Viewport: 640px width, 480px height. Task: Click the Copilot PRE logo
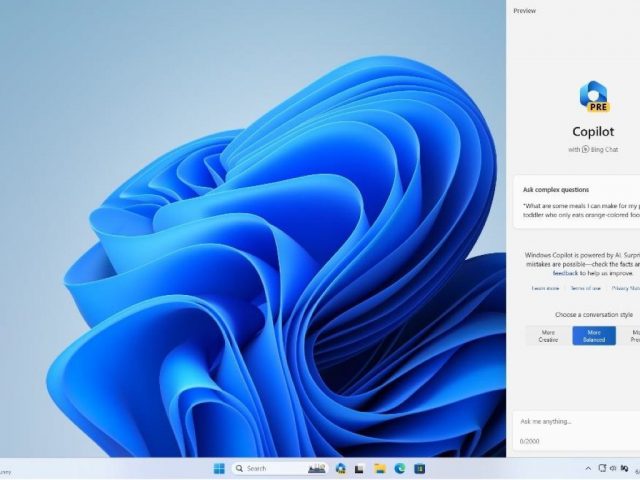tap(594, 97)
